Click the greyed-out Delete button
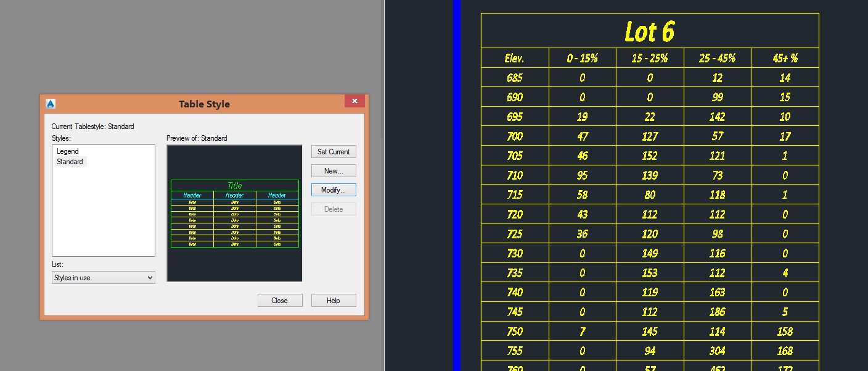868x371 pixels. click(x=334, y=209)
